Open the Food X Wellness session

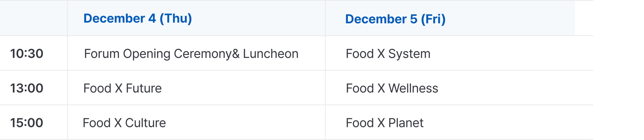click(x=392, y=88)
